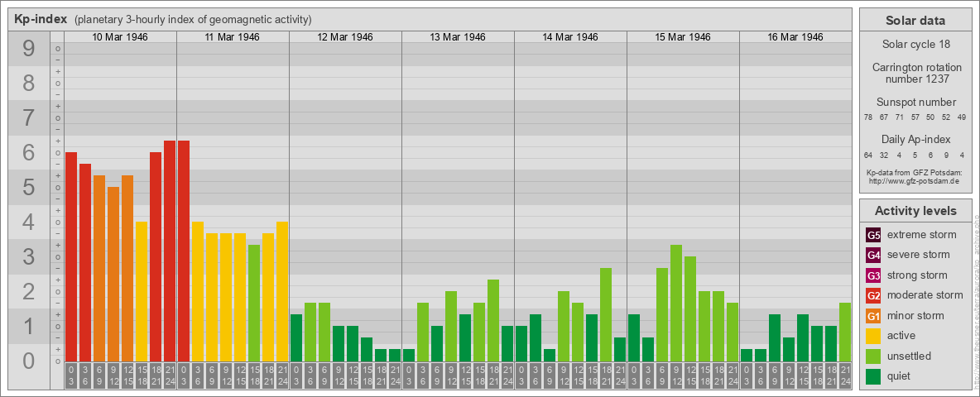
Task: Click the sunspot value 71
Action: (900, 117)
